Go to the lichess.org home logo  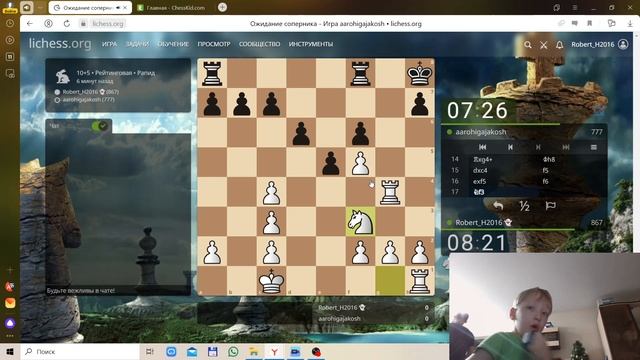(x=60, y=43)
